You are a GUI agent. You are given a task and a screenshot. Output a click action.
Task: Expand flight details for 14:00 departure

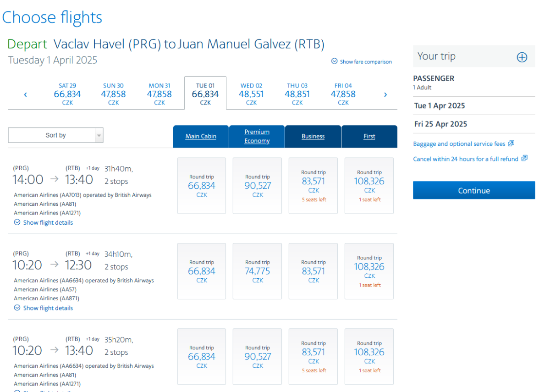44,222
